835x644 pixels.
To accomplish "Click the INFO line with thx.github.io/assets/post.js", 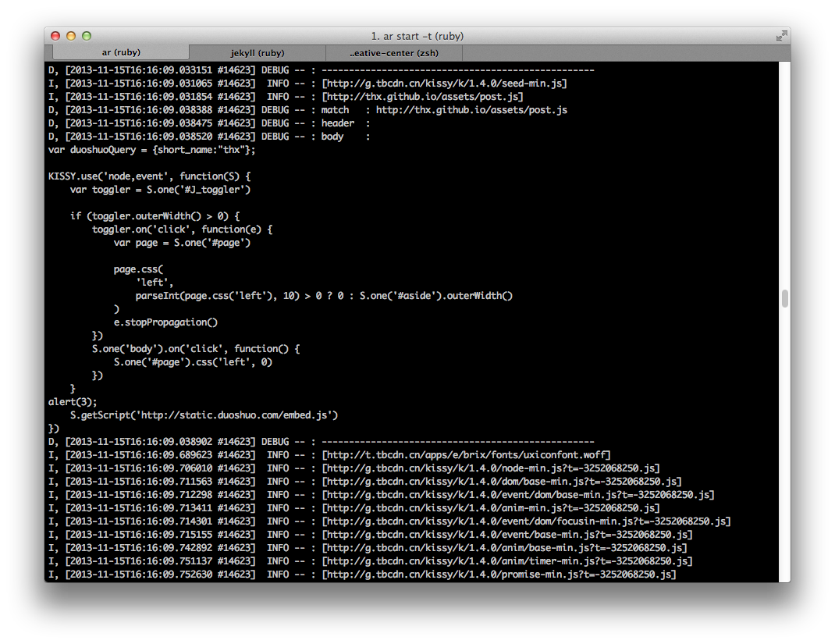I will 286,97.
